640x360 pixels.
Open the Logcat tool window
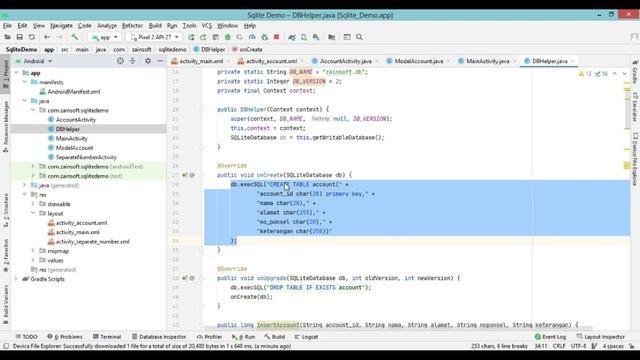307,337
